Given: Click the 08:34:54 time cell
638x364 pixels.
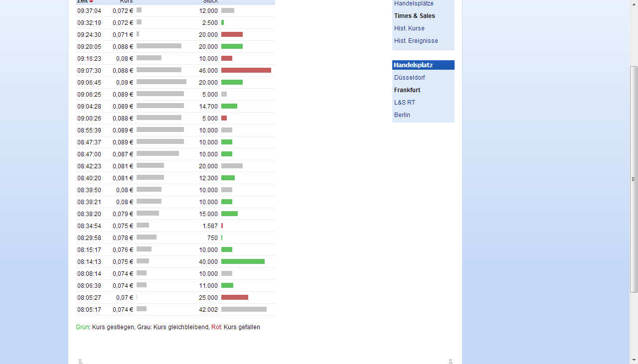Looking at the screenshot, I should point(89,226).
